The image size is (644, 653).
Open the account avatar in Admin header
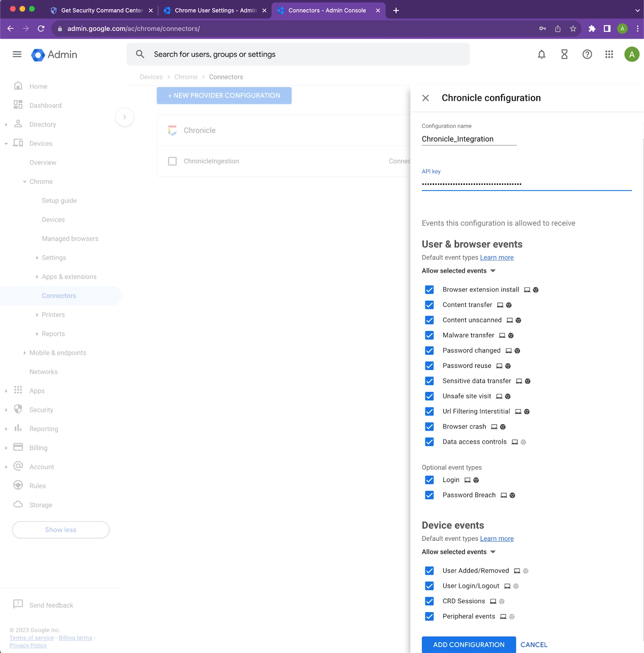tap(631, 54)
